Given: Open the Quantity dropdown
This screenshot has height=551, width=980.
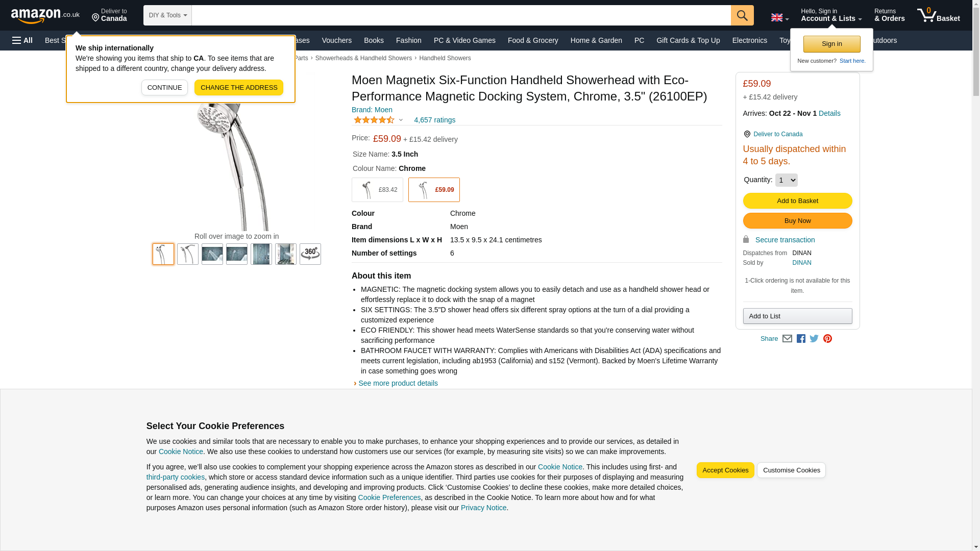Looking at the screenshot, I should [786, 180].
